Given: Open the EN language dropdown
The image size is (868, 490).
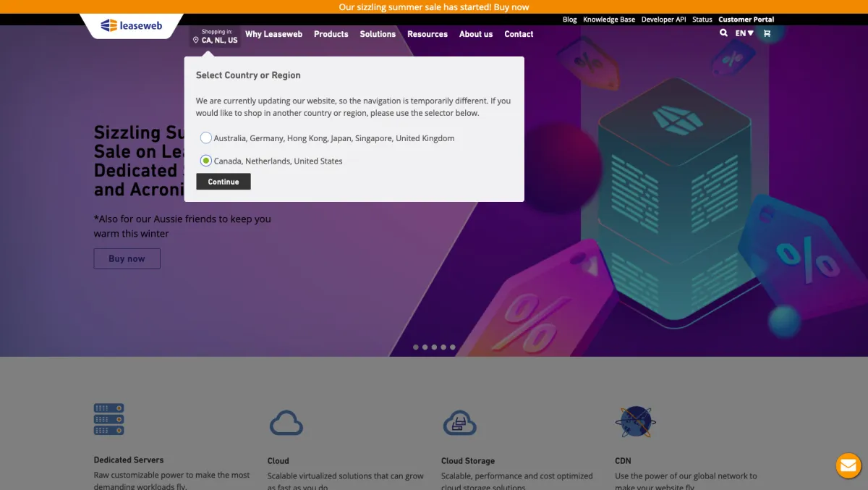Looking at the screenshot, I should tap(744, 33).
